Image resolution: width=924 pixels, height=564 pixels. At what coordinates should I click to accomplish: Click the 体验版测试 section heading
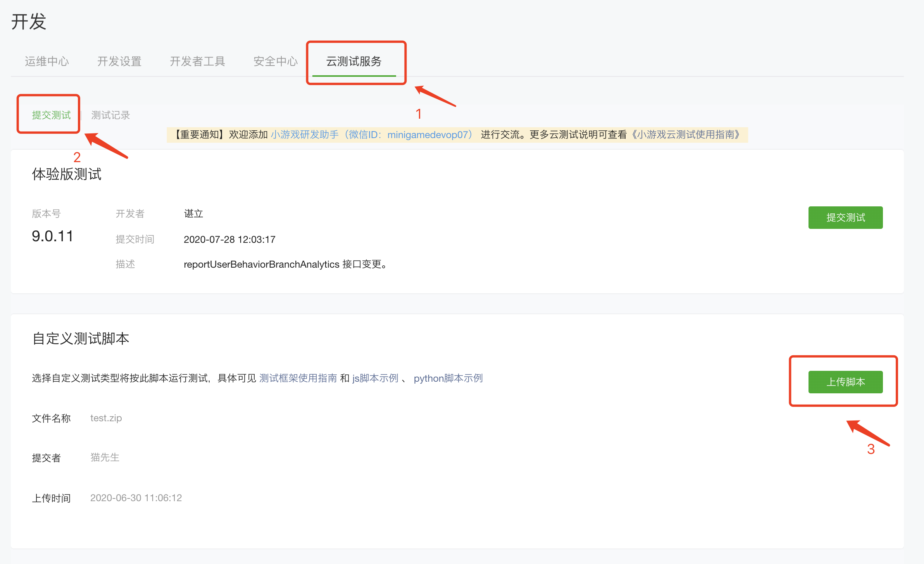point(67,174)
